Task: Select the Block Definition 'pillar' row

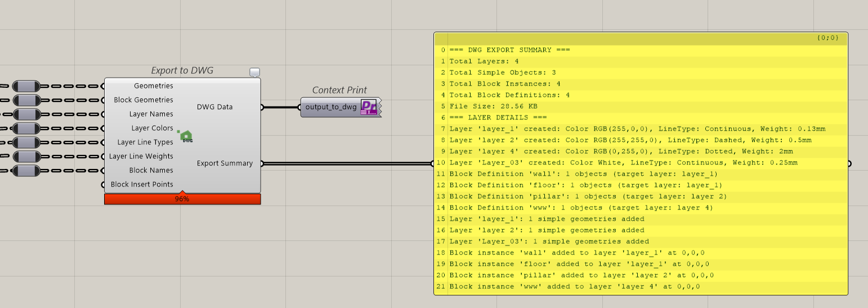Action: 641,197
